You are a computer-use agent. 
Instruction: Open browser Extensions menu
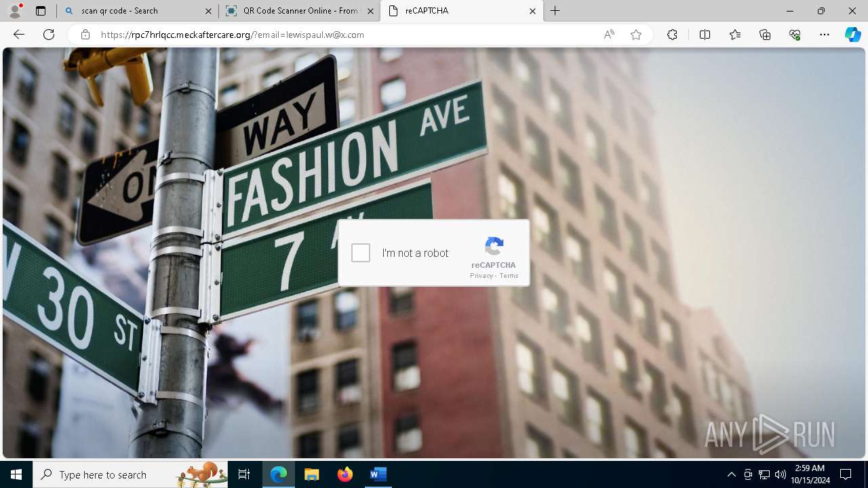coord(672,35)
